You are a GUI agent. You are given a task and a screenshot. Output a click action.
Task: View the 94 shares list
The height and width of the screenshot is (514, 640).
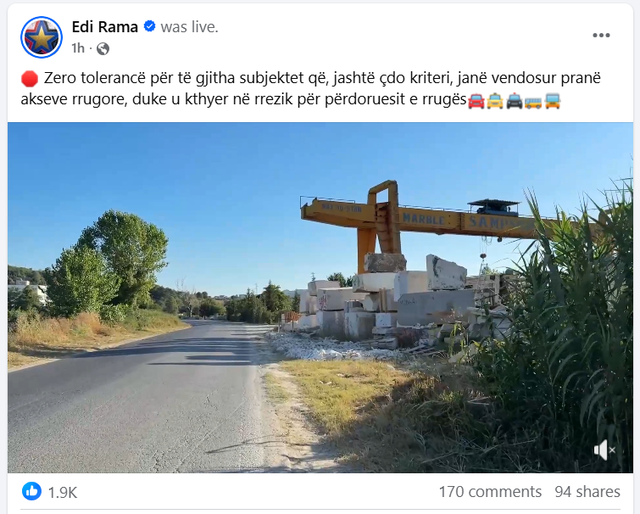click(587, 492)
